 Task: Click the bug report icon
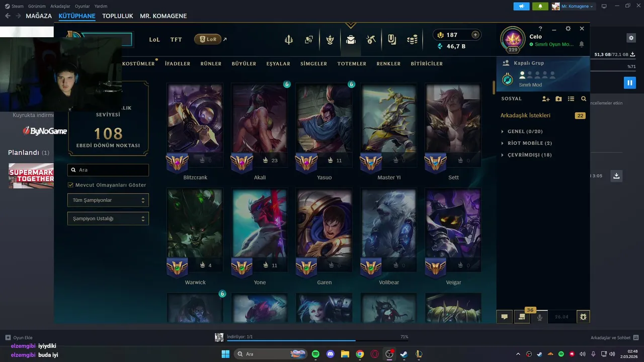tap(583, 317)
